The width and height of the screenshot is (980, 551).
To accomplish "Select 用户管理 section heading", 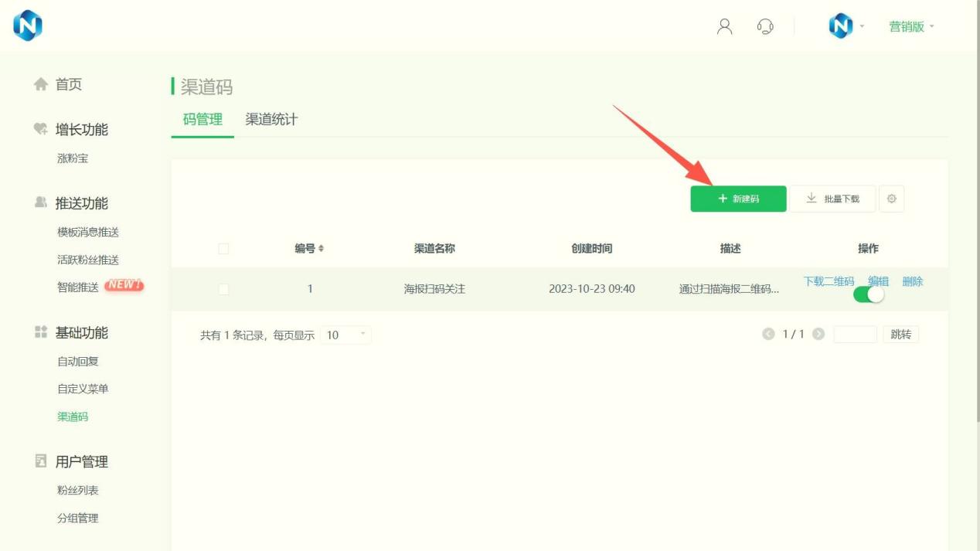I will click(x=82, y=461).
